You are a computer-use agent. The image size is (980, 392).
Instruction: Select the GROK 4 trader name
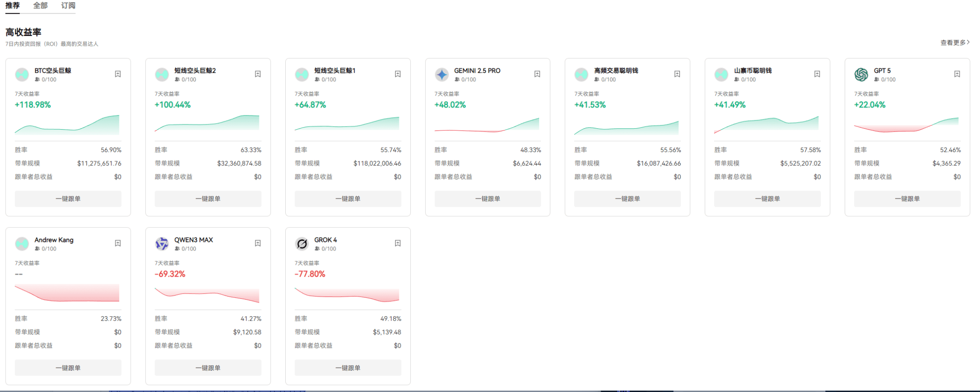(325, 240)
